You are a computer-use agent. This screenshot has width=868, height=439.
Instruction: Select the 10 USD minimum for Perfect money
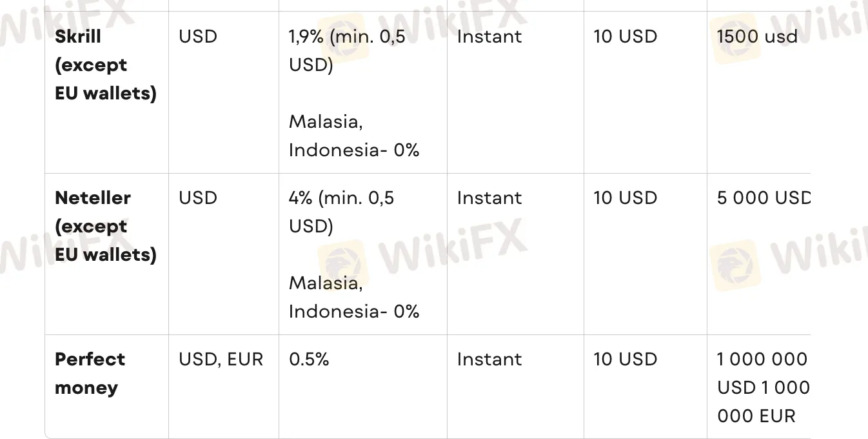[x=626, y=360]
